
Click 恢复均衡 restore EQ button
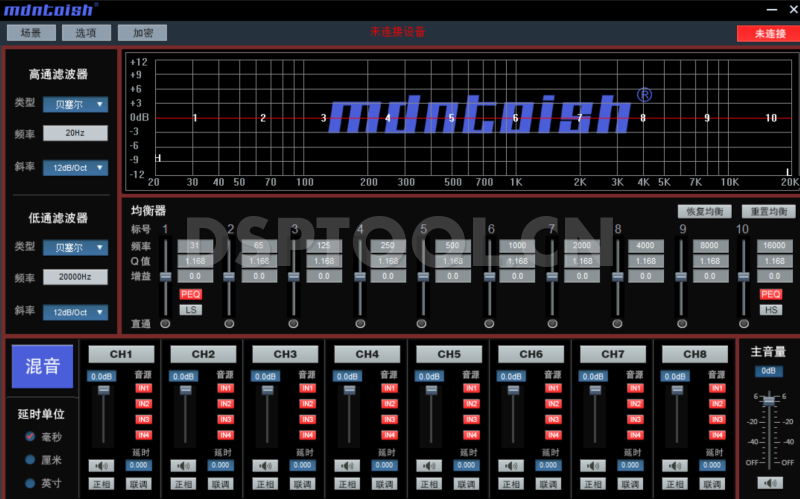pos(705,211)
